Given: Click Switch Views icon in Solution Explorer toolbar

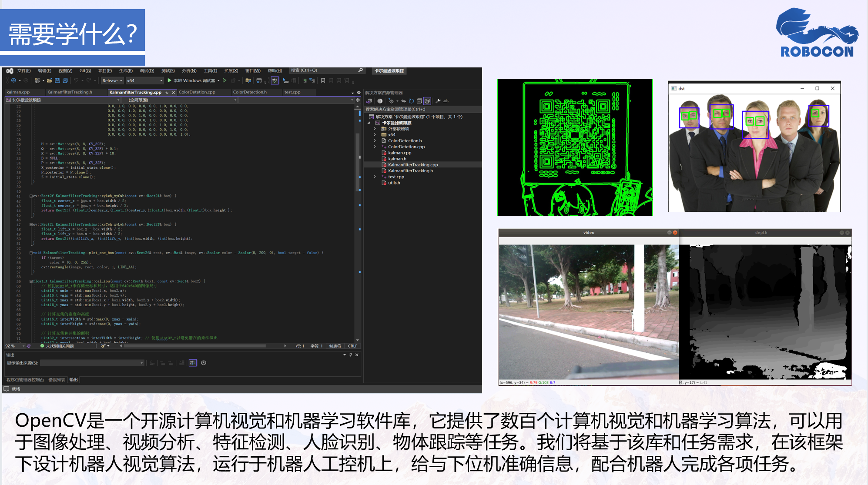Looking at the screenshot, I should [369, 101].
